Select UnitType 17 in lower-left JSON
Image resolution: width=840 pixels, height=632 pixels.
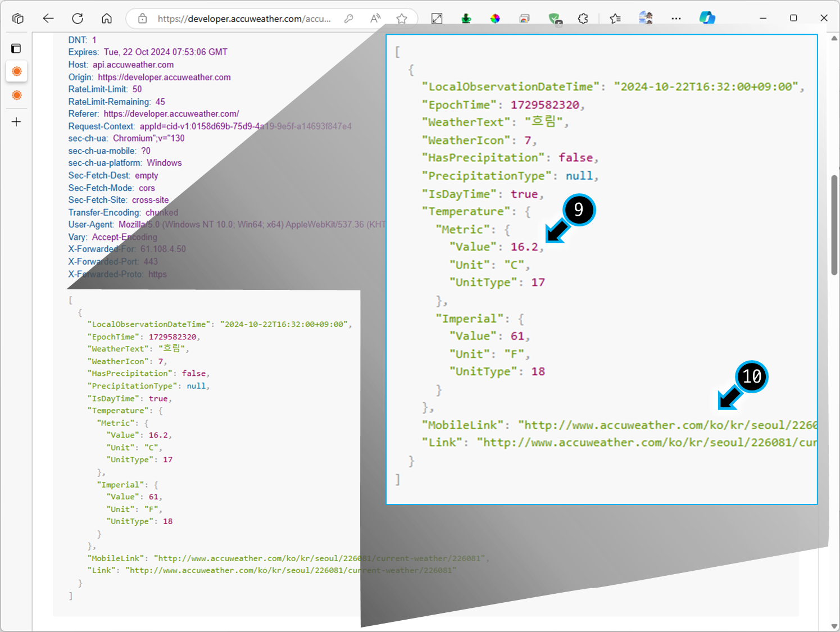pyautogui.click(x=139, y=460)
